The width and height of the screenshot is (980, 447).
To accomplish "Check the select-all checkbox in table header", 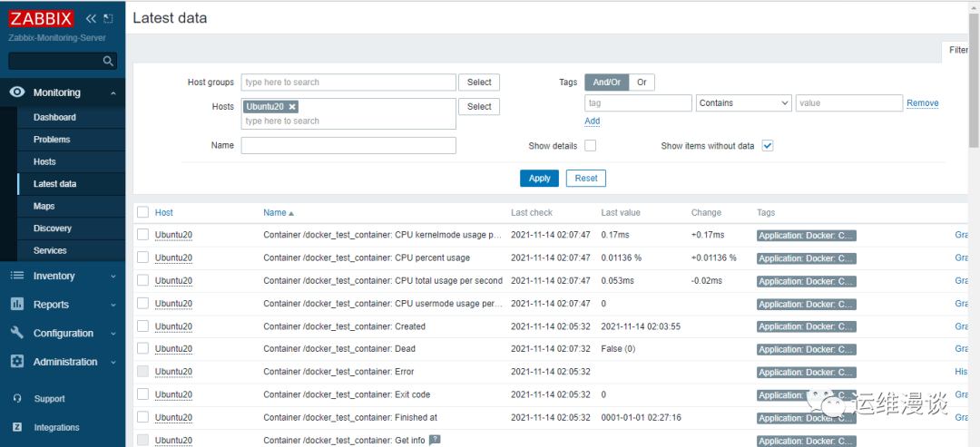I will (143, 212).
